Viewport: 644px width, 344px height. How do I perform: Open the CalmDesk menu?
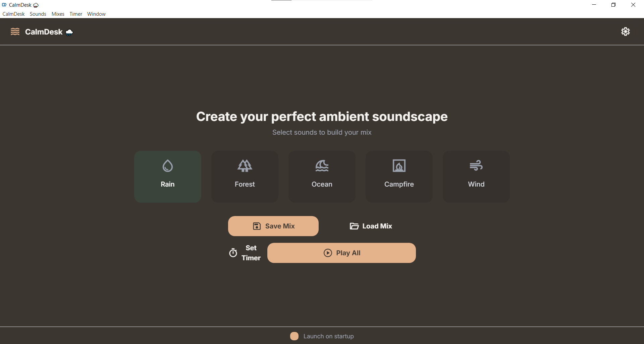coord(14,14)
